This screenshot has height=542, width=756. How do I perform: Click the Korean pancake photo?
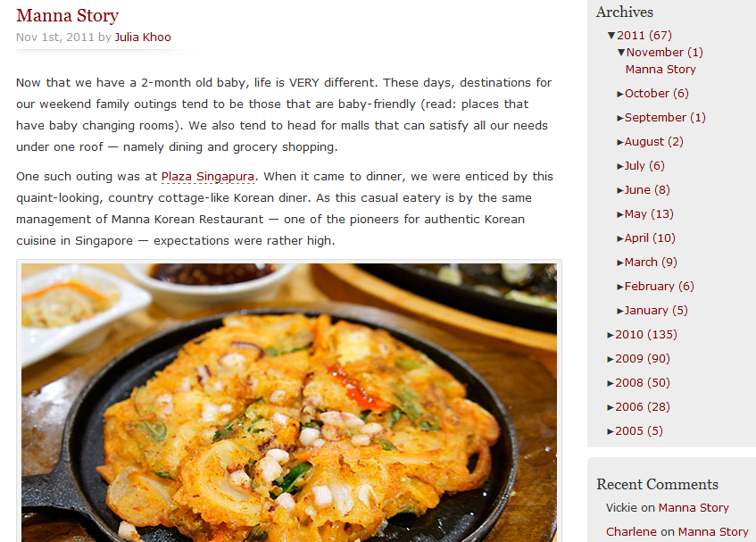(289, 402)
